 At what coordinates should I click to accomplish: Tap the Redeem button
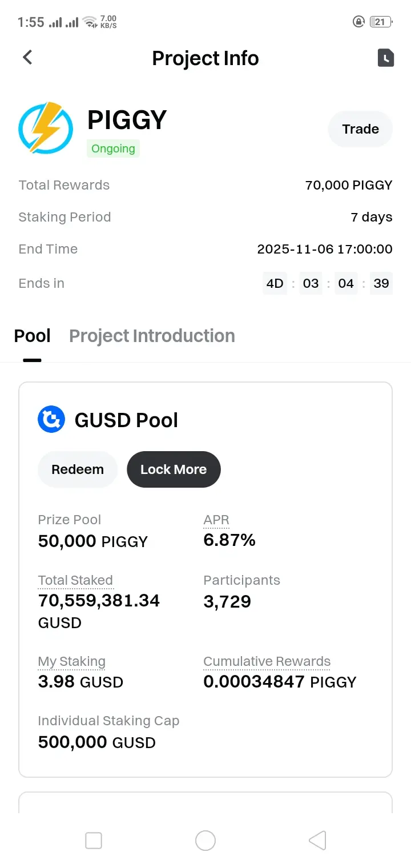point(78,469)
